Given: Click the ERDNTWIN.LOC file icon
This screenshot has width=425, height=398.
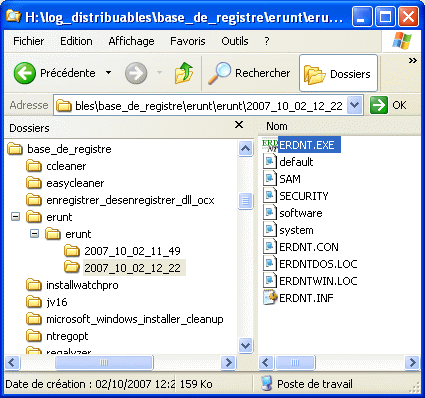Looking at the screenshot, I should tap(270, 281).
